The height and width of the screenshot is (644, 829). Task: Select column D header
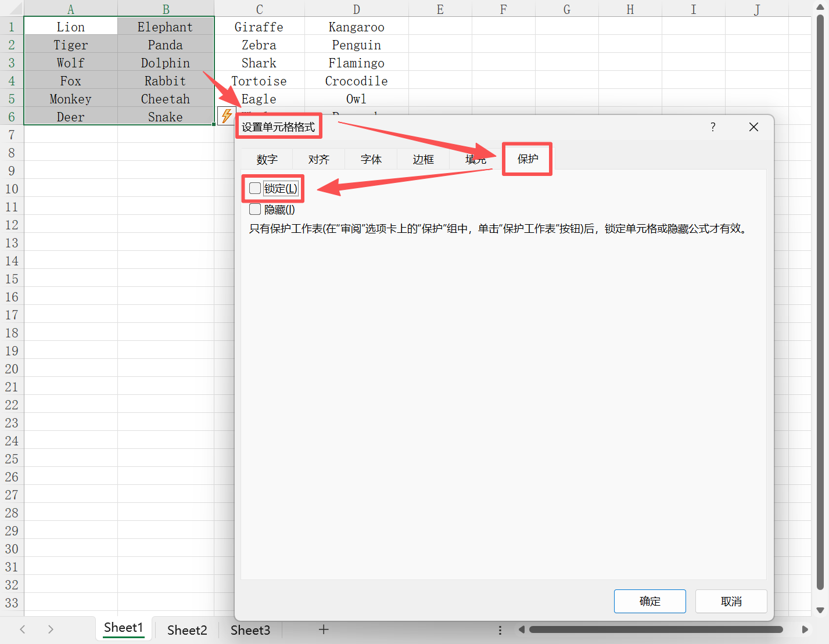[357, 9]
